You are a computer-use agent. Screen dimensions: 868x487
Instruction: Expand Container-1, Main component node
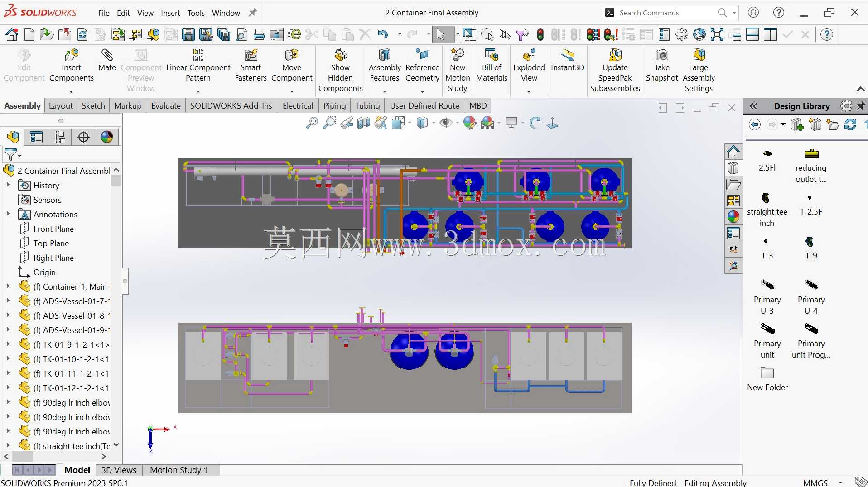[8, 286]
